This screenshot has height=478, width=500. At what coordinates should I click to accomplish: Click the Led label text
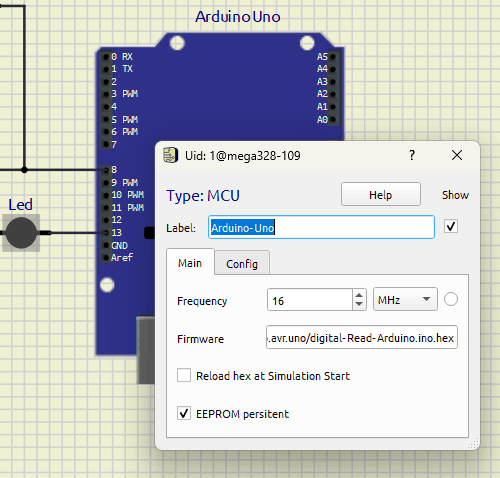tap(20, 205)
